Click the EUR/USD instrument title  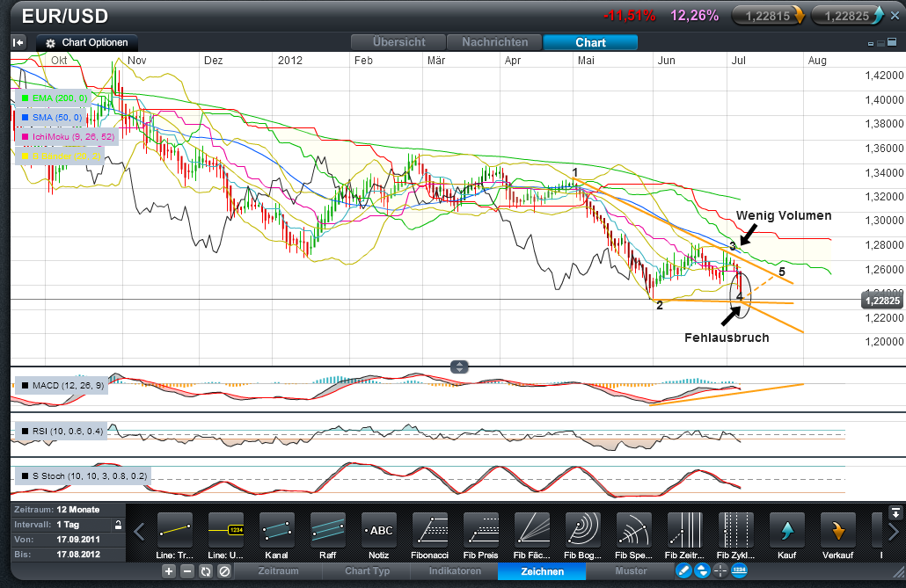click(65, 16)
